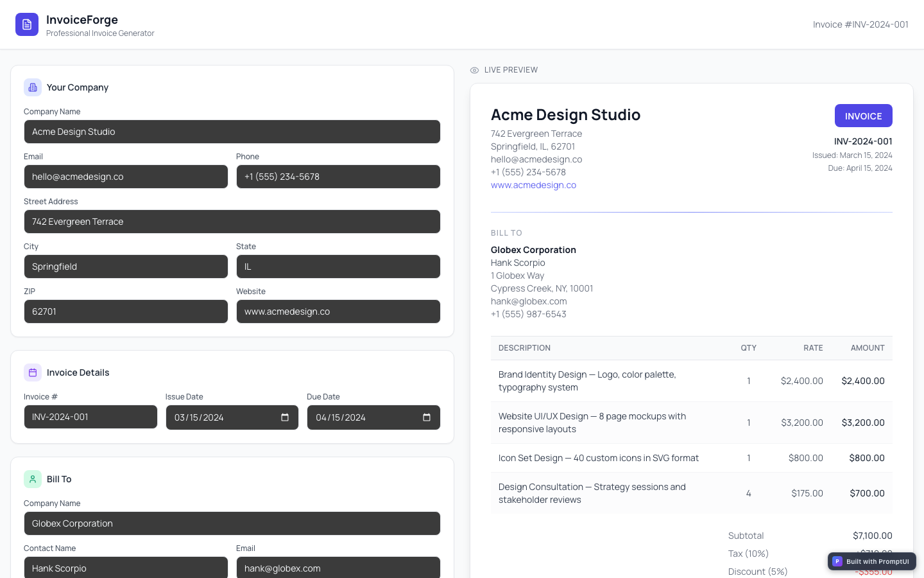Select the Icon Set Design line item
The image size is (924, 578).
tap(692, 458)
